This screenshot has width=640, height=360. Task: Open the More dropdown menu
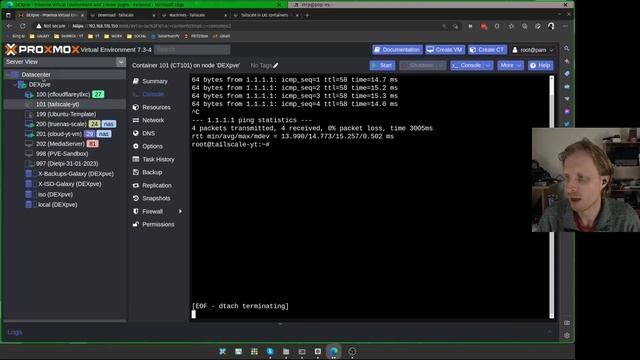tap(510, 65)
